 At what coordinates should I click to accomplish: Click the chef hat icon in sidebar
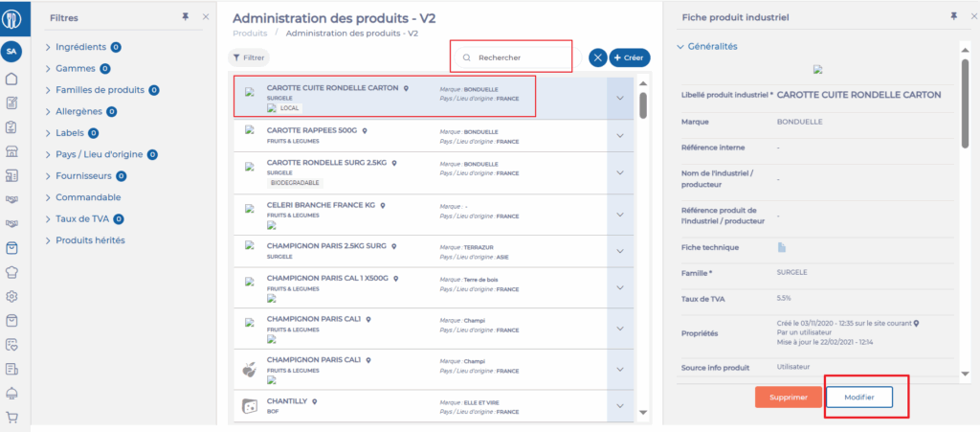click(x=12, y=271)
